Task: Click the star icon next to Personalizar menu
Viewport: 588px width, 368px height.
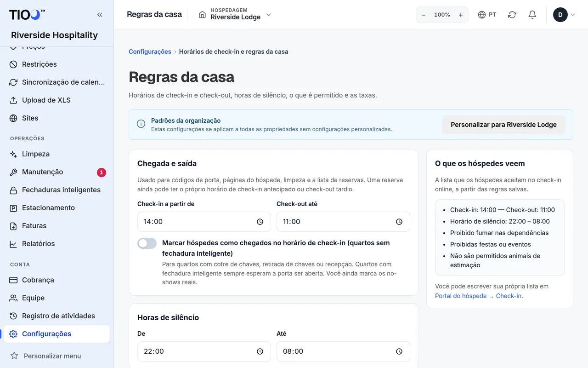Action: (x=14, y=356)
